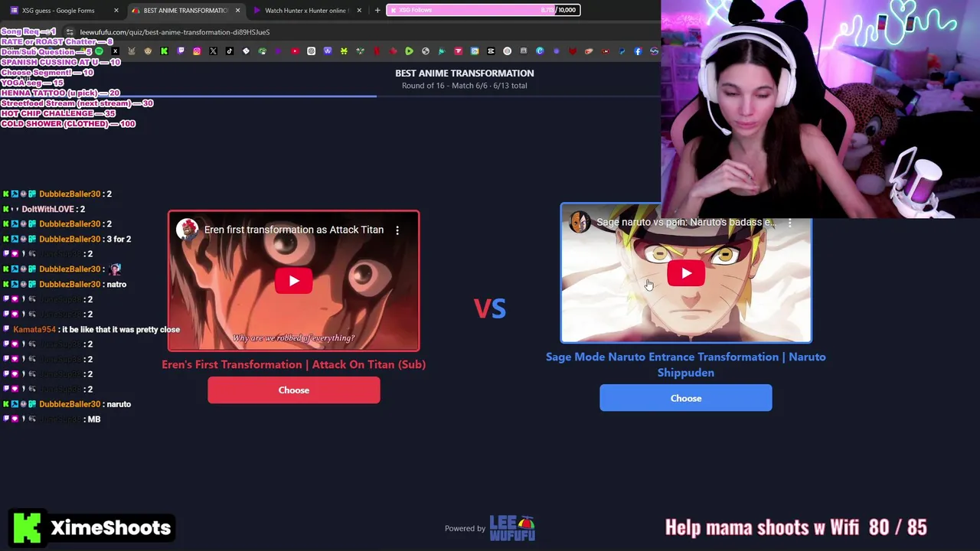Viewport: 980px width, 551px height.
Task: Open the YouTube bookmark icon
Action: pos(295,51)
